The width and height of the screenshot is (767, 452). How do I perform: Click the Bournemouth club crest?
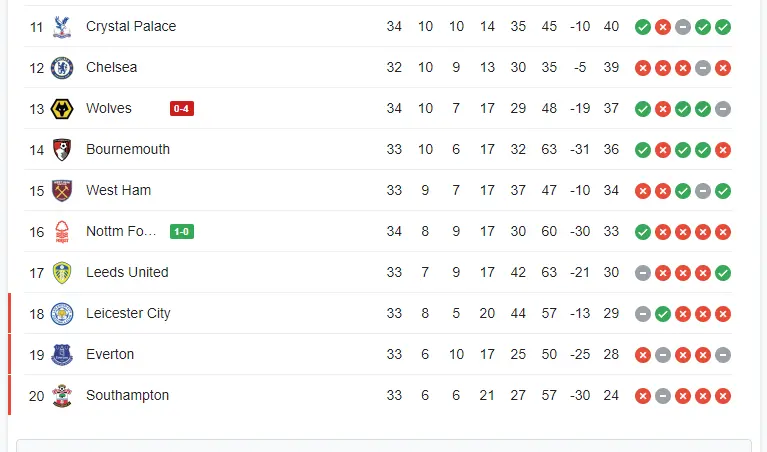tap(63, 150)
